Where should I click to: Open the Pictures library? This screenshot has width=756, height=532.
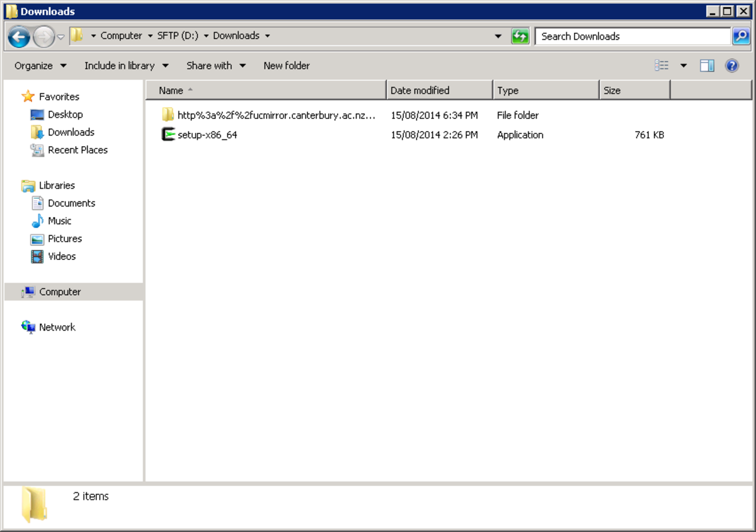tap(66, 238)
